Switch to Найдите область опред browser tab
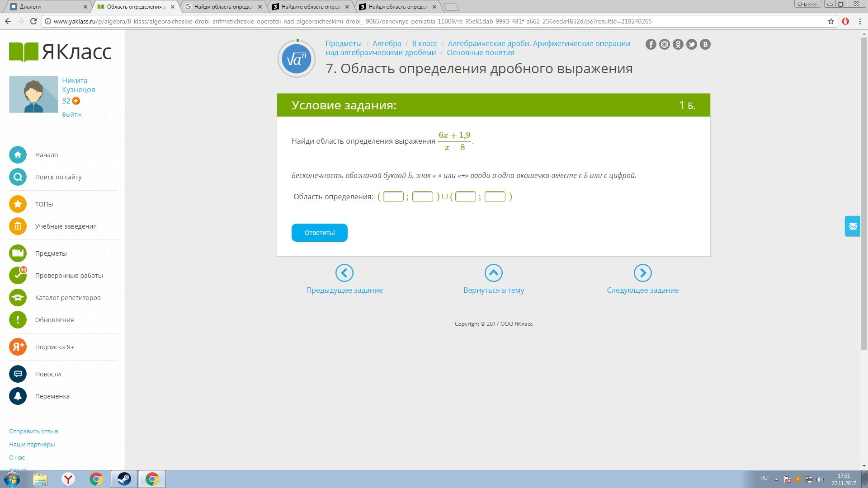 click(310, 7)
